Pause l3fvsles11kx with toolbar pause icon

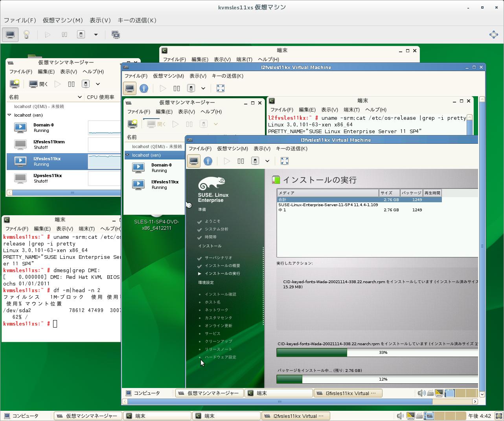tap(241, 161)
